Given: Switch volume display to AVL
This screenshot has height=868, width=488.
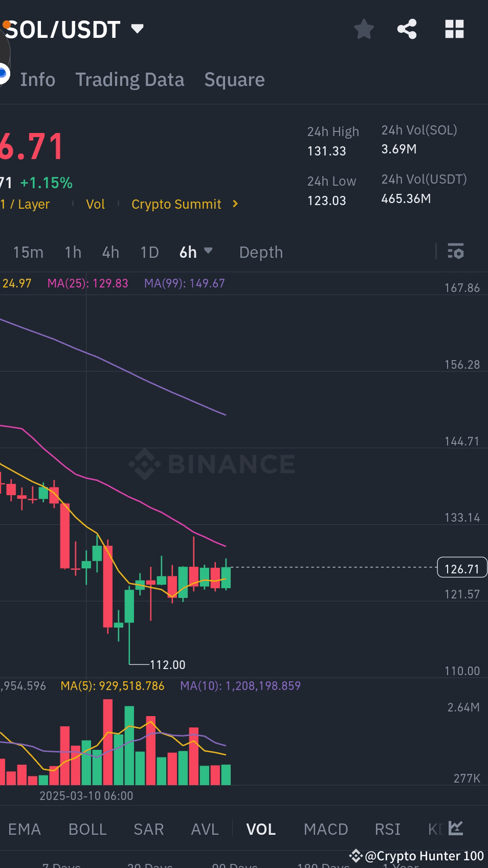Looking at the screenshot, I should 204,829.
